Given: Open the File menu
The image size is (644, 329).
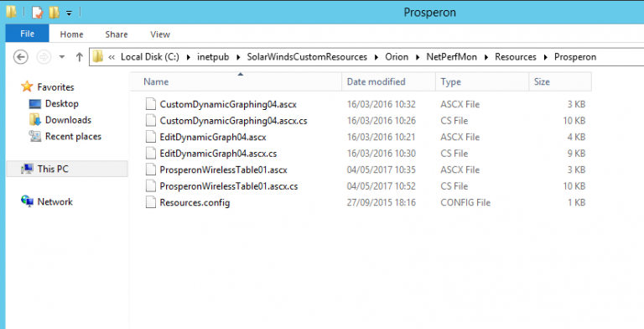Looking at the screenshot, I should pos(27,34).
